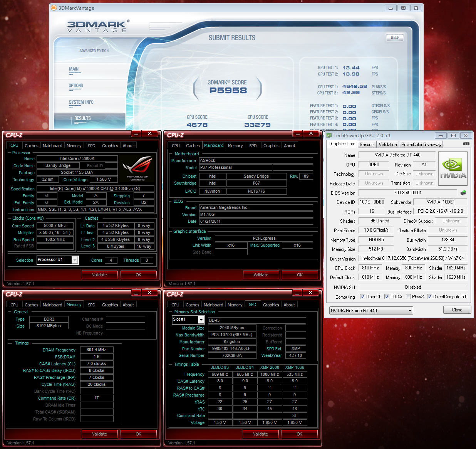This screenshot has height=449, width=476.
Task: Switch to the Sensors tab in GPU-Z
Action: click(367, 145)
